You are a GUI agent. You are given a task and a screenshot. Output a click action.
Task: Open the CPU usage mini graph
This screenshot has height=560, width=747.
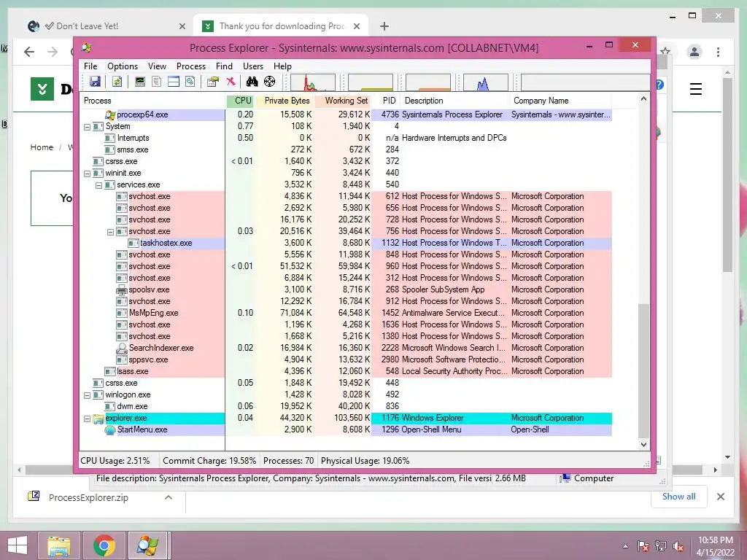click(312, 82)
